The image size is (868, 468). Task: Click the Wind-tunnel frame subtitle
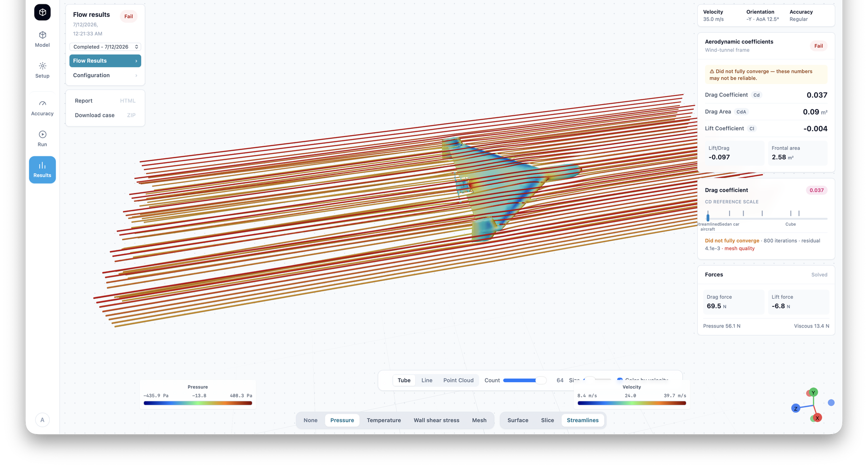click(x=727, y=50)
